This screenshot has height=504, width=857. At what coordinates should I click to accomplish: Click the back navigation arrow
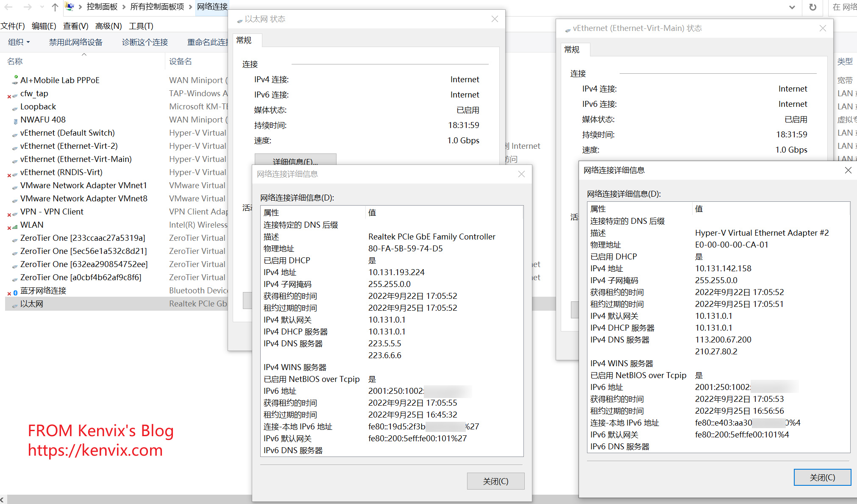8,7
